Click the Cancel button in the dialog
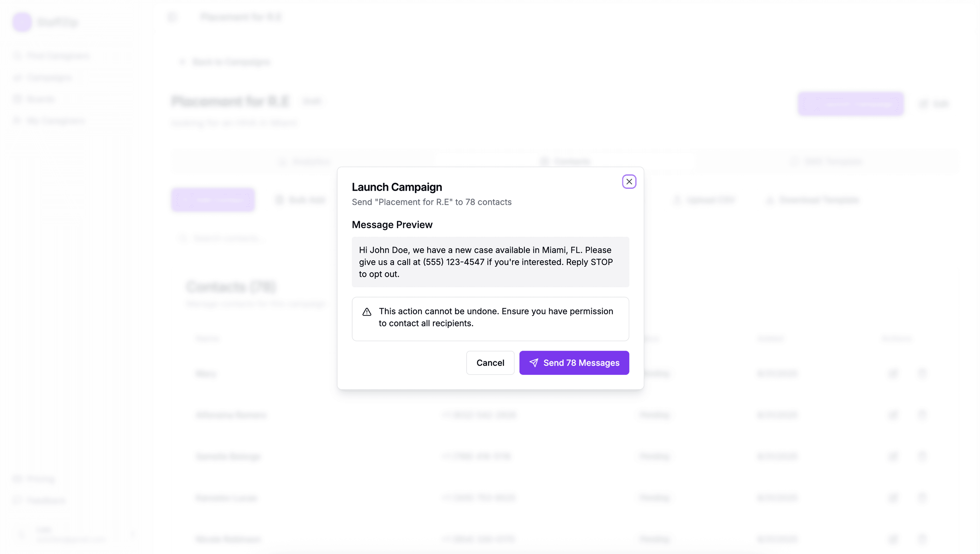This screenshot has width=980, height=554. point(490,363)
